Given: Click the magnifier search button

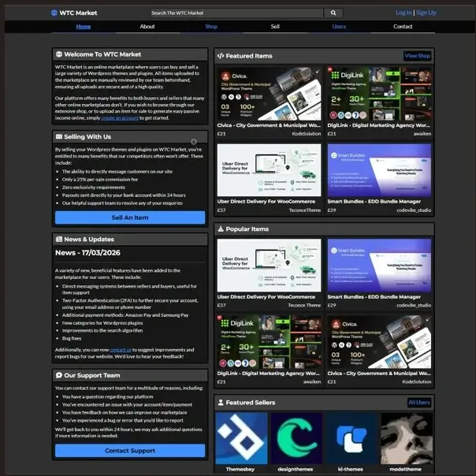Looking at the screenshot, I should [x=333, y=13].
